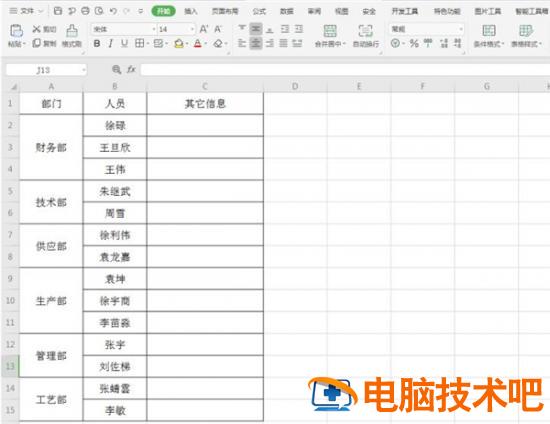Click the Save icon in quick toolbar
The image size is (550, 424).
pos(58,11)
